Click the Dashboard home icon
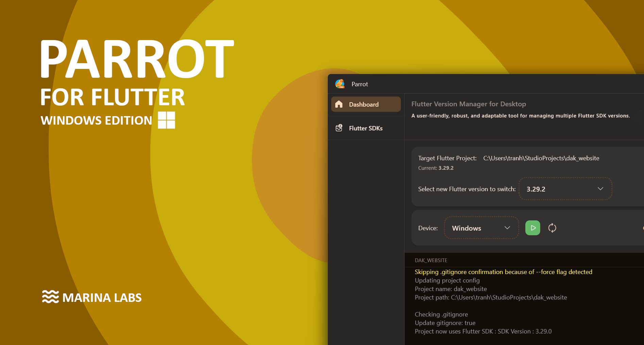The width and height of the screenshot is (644, 345). coord(339,104)
